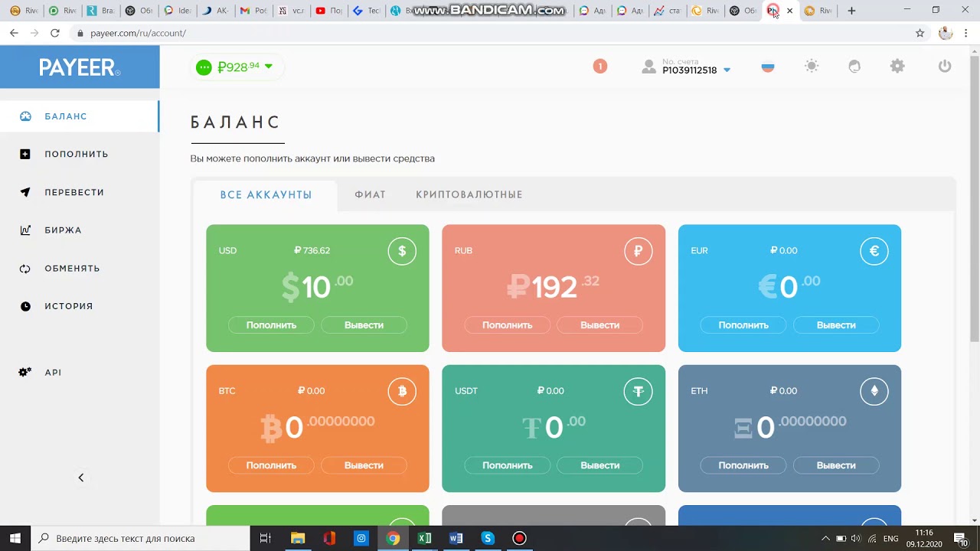
Task: Click Вывести on the EUR card
Action: 836,325
